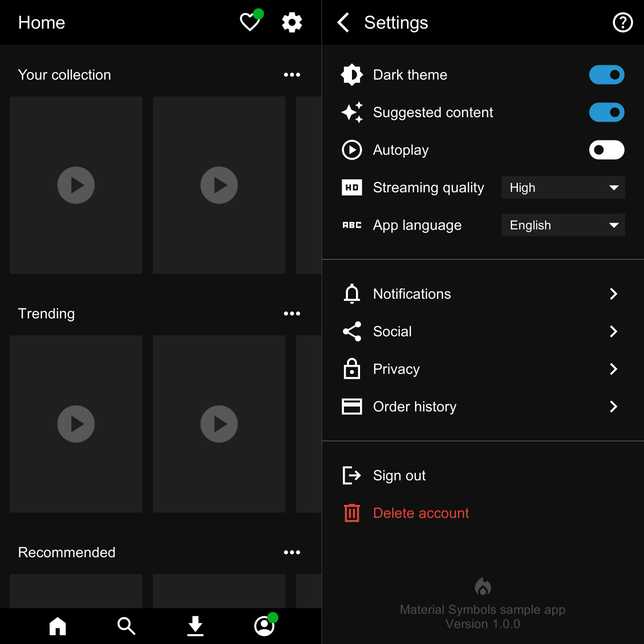Viewport: 644px width, 644px height.
Task: Select the Delete account label
Action: 421,513
